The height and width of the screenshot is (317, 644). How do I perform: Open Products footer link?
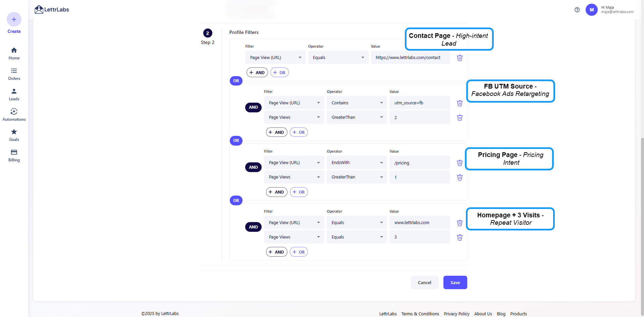[x=519, y=314]
